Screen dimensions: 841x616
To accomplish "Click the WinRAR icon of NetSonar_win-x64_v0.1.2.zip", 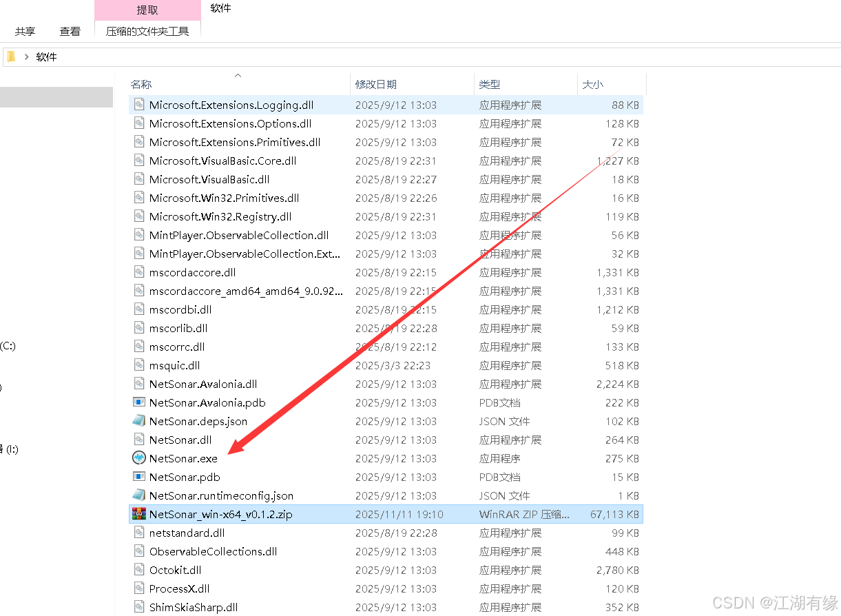I will pos(138,514).
